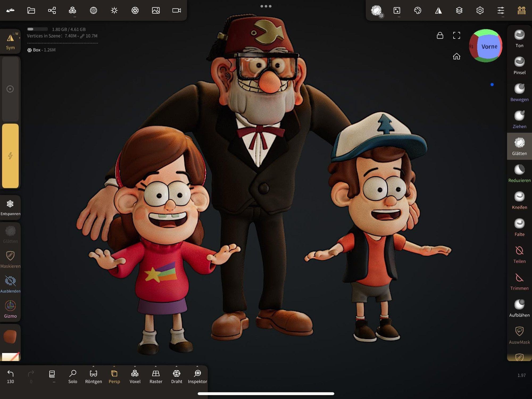Image resolution: width=532 pixels, height=399 pixels.
Task: Reset camera with the home button
Action: pyautogui.click(x=456, y=56)
